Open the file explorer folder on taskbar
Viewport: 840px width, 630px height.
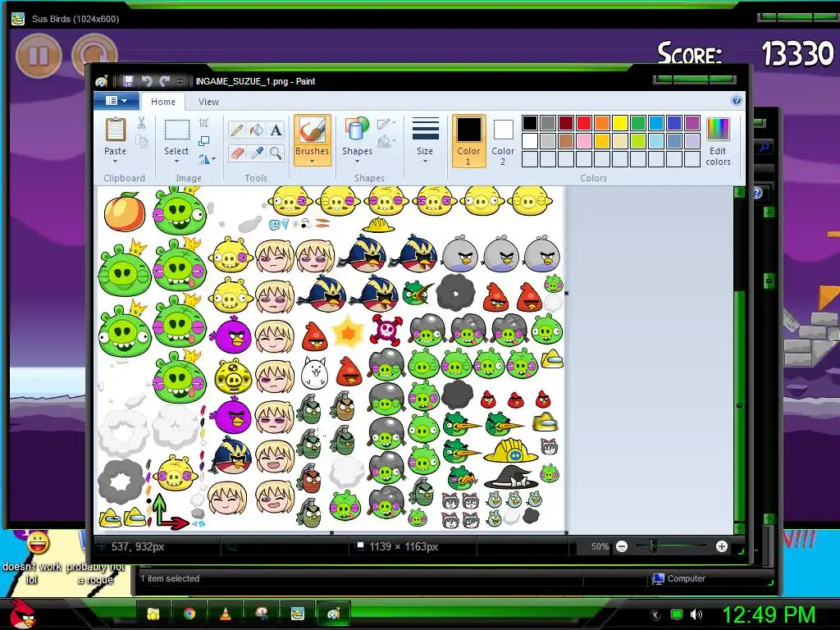[x=153, y=614]
